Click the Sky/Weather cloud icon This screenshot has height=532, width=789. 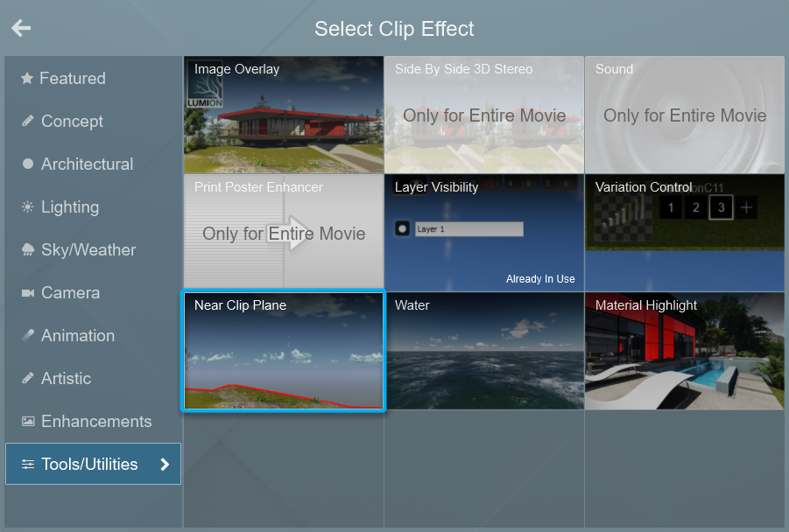(x=27, y=250)
